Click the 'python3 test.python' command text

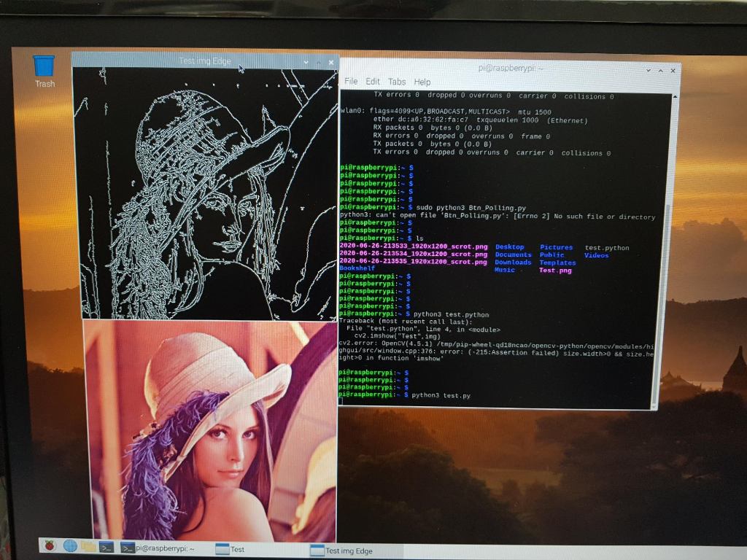click(451, 314)
